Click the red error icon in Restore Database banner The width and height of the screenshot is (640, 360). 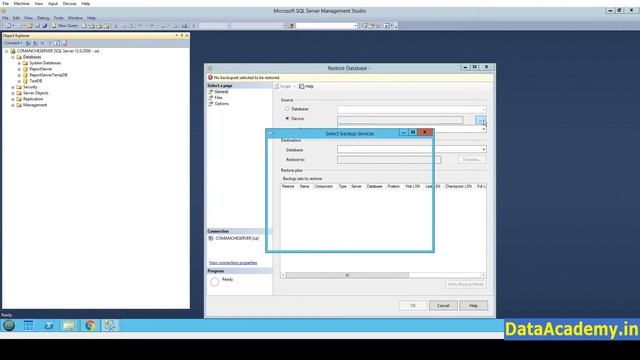click(210, 78)
